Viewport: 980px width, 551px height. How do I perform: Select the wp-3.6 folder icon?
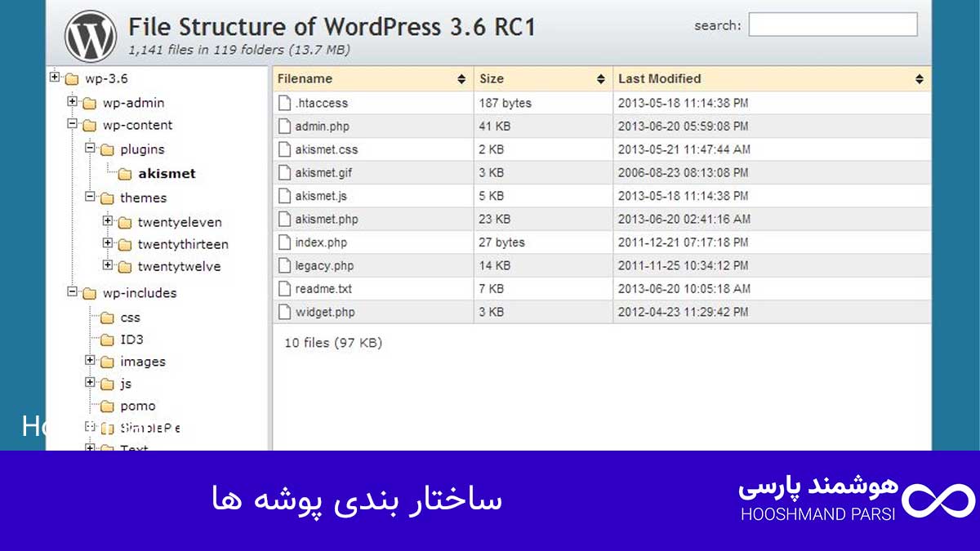[72, 79]
